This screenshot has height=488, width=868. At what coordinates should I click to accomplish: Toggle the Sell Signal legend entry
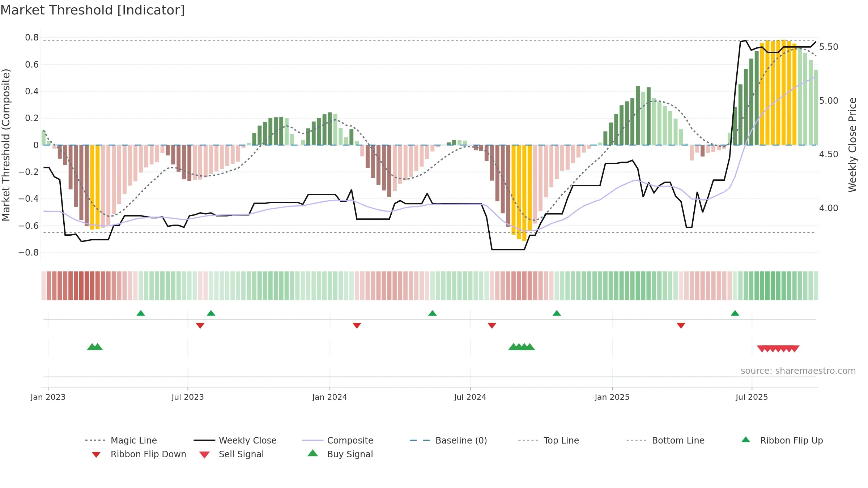pyautogui.click(x=231, y=454)
